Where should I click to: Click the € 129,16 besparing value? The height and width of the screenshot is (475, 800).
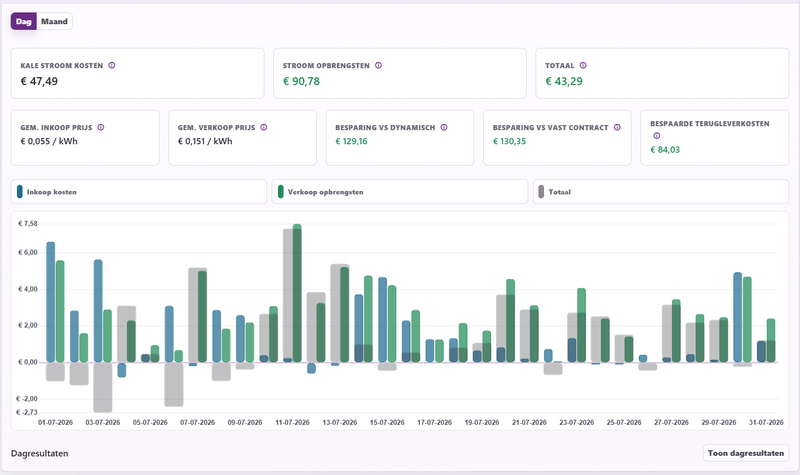(x=351, y=141)
